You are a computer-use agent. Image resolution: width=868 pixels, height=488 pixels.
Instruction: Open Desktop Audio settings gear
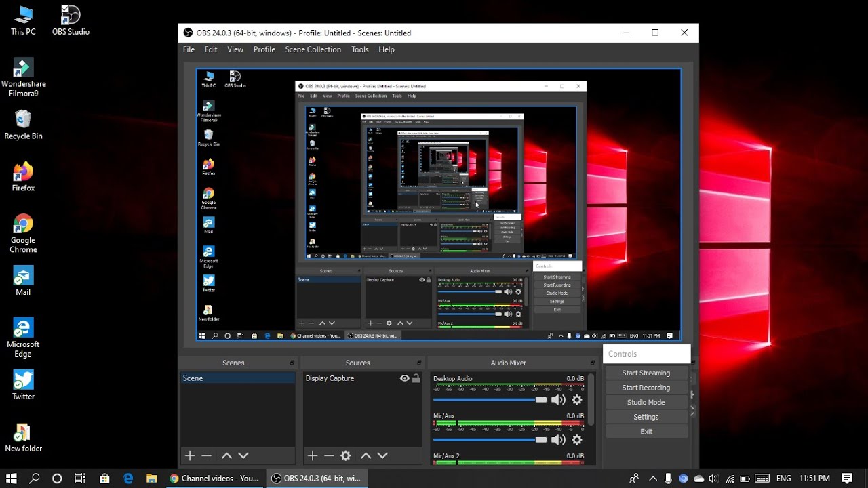[577, 400]
